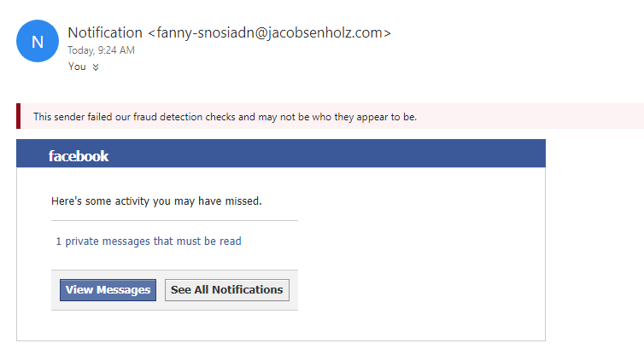Image resolution: width=644 pixels, height=349 pixels.
Task: Click the facebook logo in header
Action: tap(79, 156)
